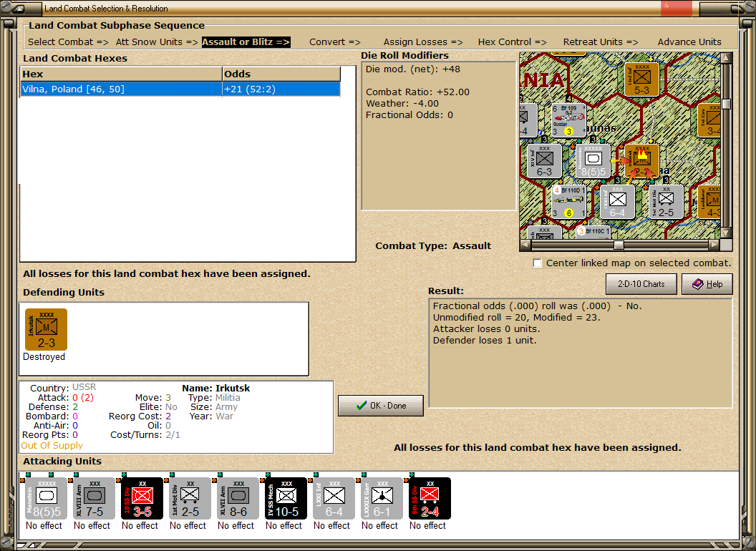The image size is (756, 551).
Task: Select the 10 SS Div 3-5 unit
Action: coord(142,498)
